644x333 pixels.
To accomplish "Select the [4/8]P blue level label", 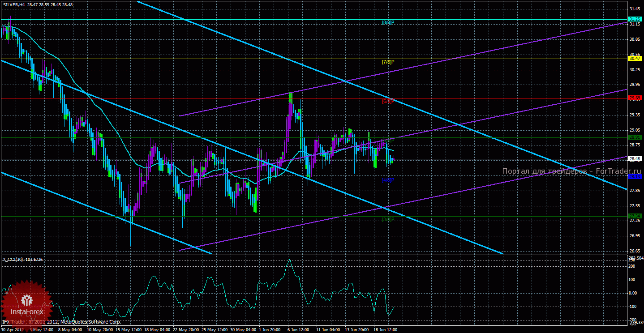I will click(x=388, y=180).
